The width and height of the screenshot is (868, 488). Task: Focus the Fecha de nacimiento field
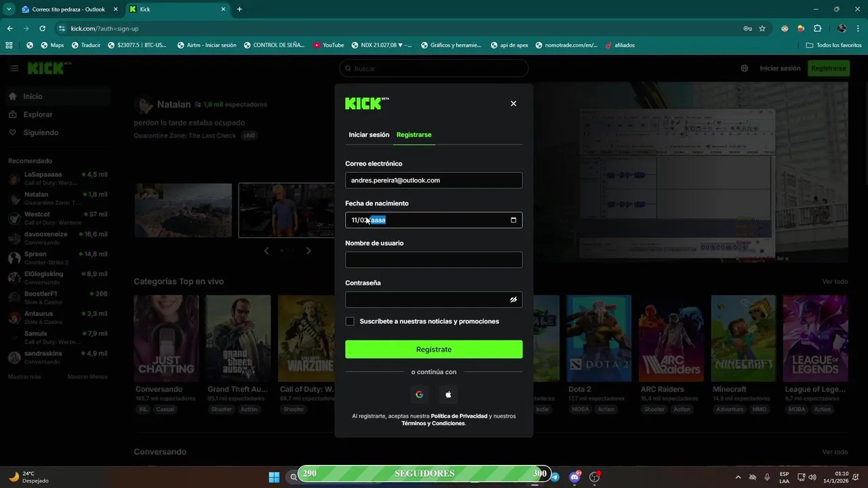point(434,220)
